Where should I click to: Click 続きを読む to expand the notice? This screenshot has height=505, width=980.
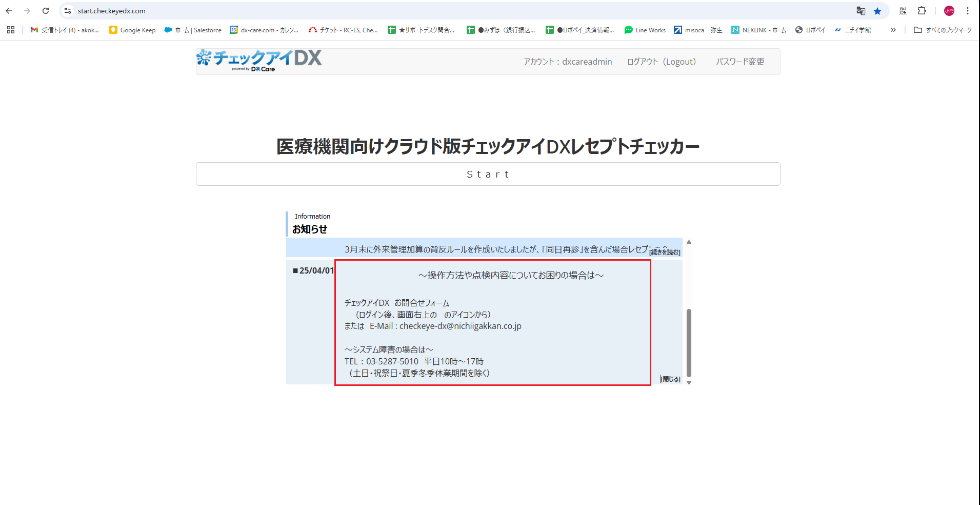[x=665, y=252]
